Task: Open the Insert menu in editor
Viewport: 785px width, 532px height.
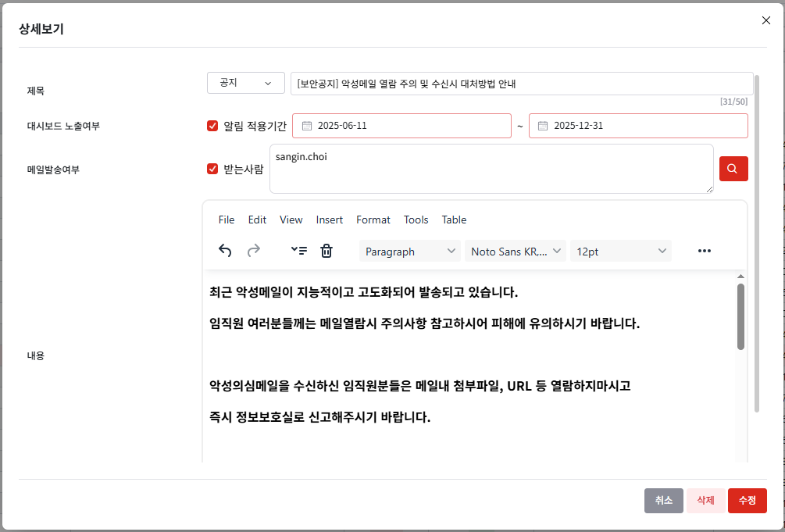Action: [x=330, y=220]
